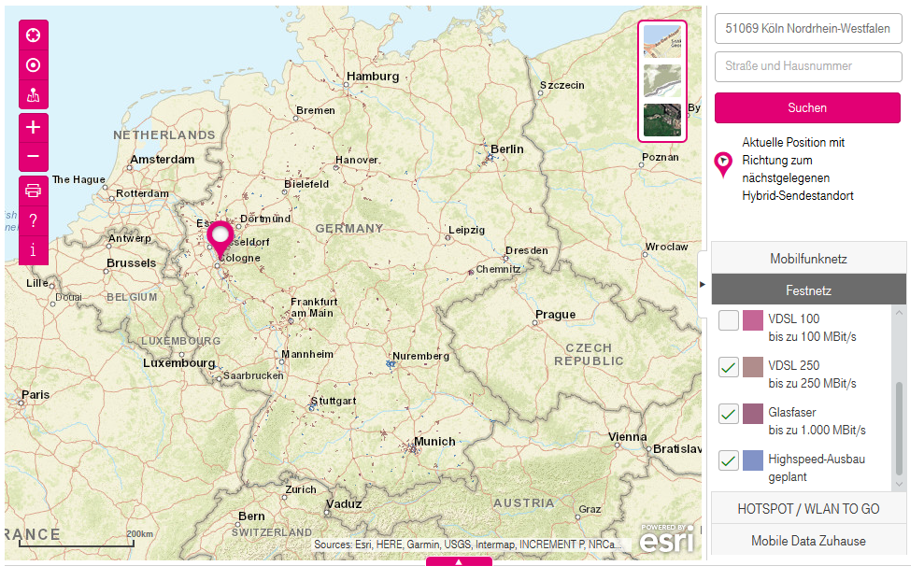This screenshot has height=580, width=924.
Task: Uncheck the VDSL 250 checkbox
Action: pos(729,367)
